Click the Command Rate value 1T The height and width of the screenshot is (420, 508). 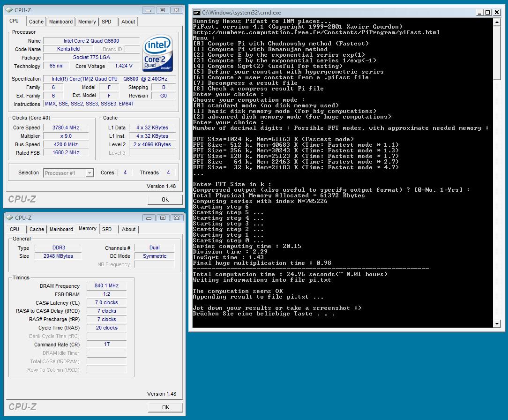[106, 344]
